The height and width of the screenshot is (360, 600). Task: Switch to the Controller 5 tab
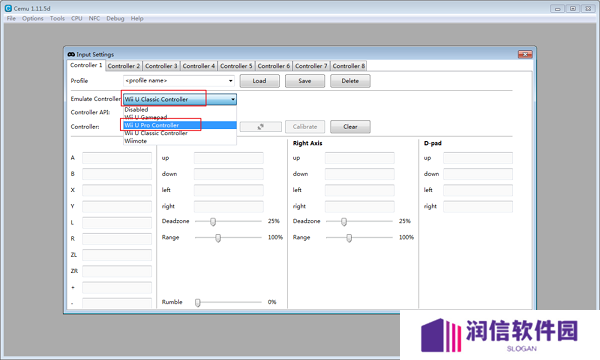pos(236,66)
